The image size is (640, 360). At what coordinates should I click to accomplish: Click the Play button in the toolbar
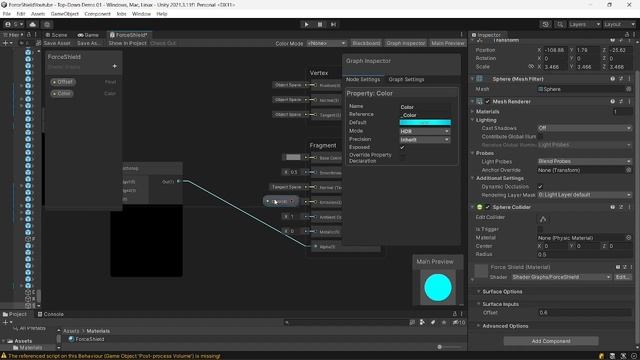tap(306, 24)
